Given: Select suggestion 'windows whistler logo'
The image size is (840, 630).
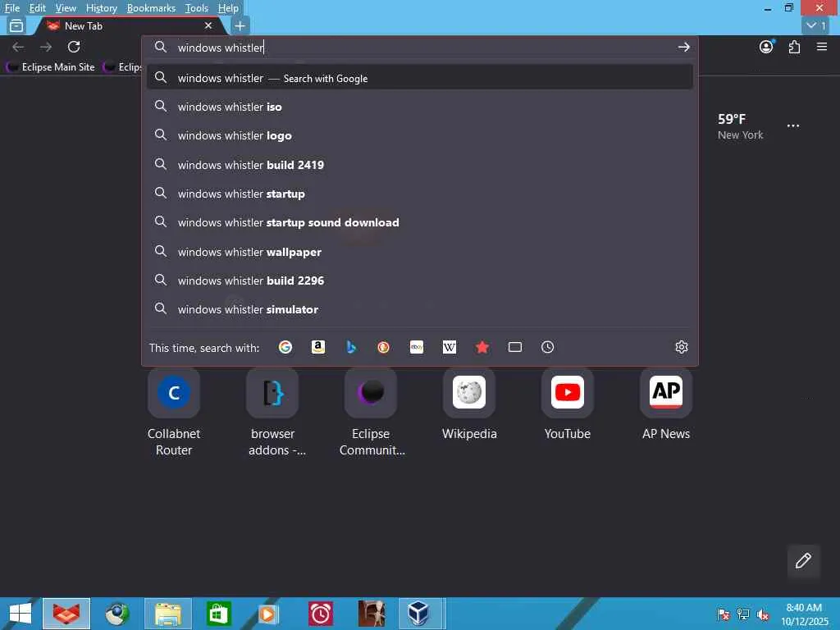Looking at the screenshot, I should pos(419,135).
